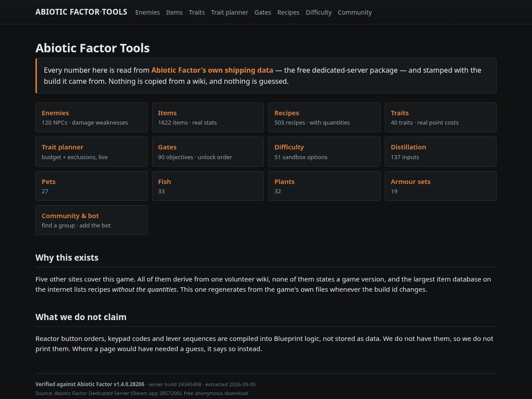Select Difficulty in the top navigation
Image resolution: width=532 pixels, height=399 pixels.
pyautogui.click(x=319, y=12)
